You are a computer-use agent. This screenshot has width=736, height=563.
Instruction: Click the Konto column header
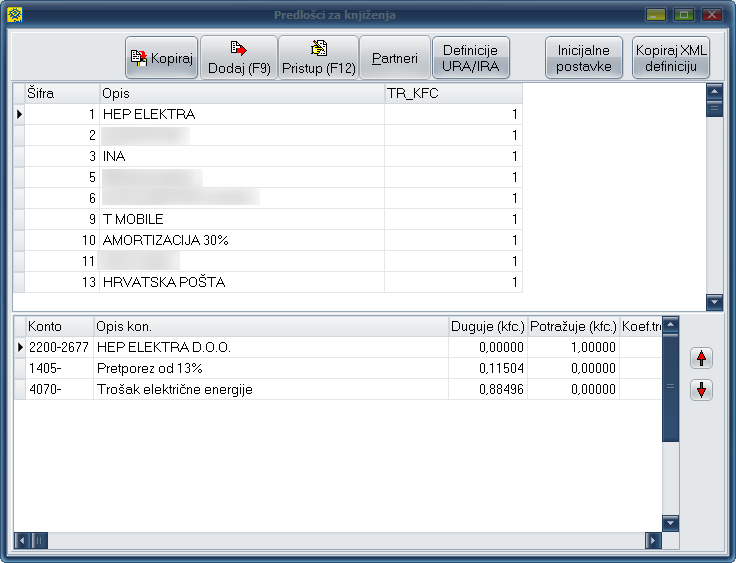58,327
